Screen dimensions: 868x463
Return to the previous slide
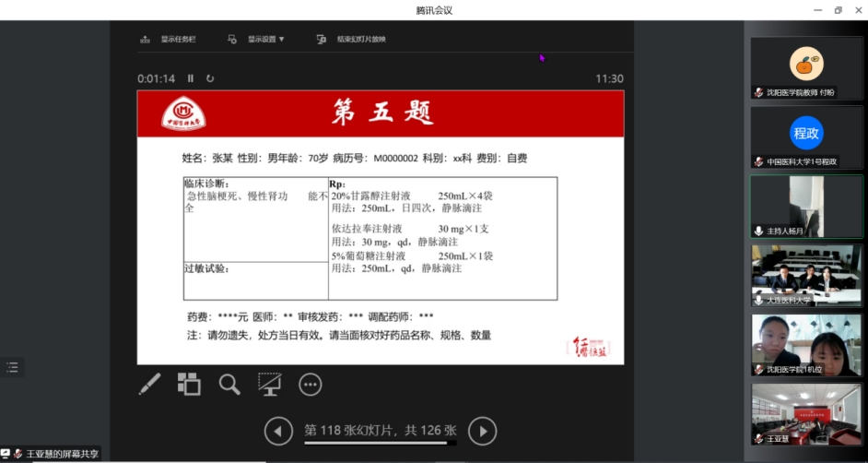278,431
